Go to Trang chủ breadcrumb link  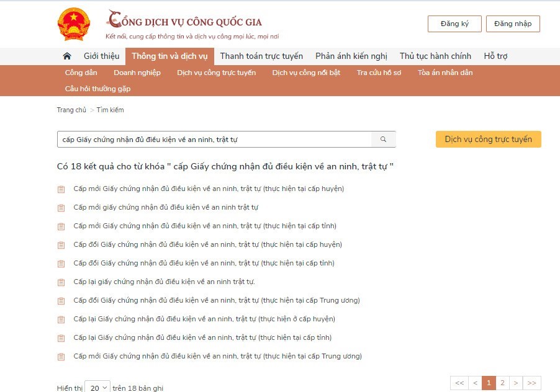[71, 110]
